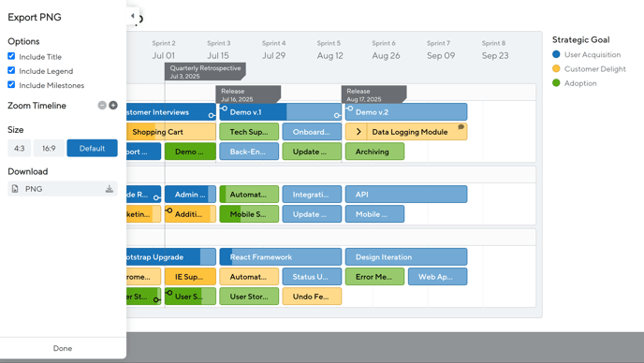Open the Mobile S... item
Image resolution: width=644 pixels, height=363 pixels.
[x=249, y=214]
